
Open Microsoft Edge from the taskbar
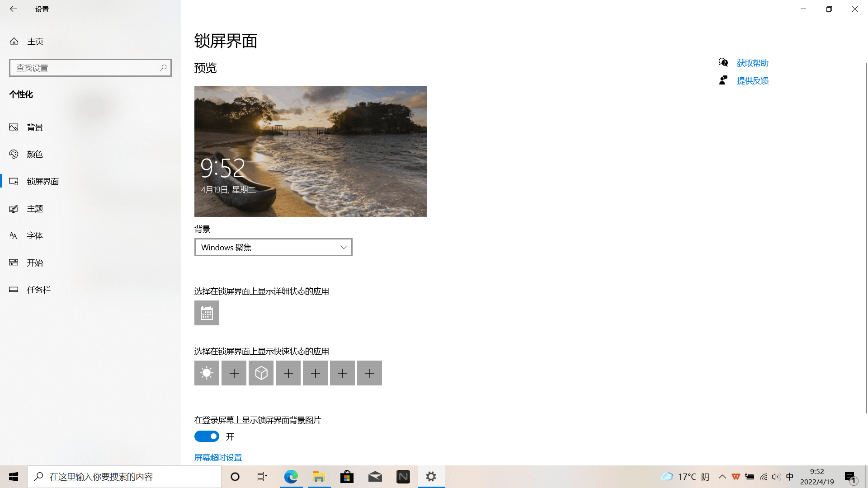291,477
